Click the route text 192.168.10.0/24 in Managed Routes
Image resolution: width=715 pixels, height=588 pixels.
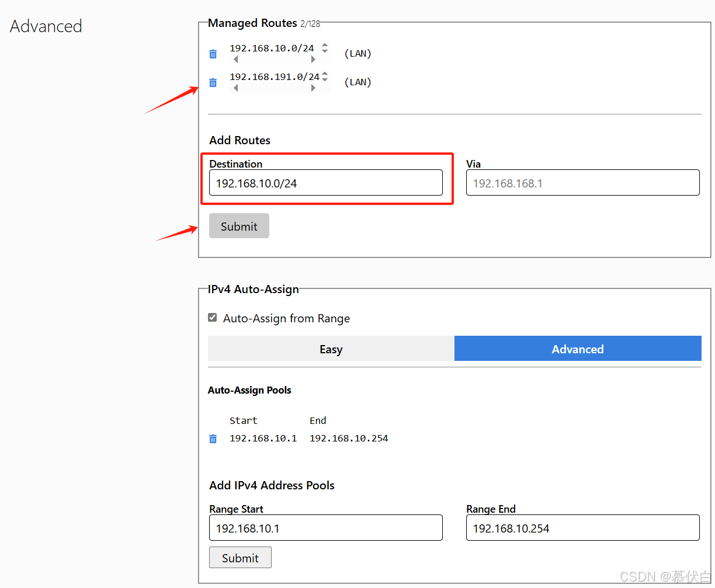[272, 48]
